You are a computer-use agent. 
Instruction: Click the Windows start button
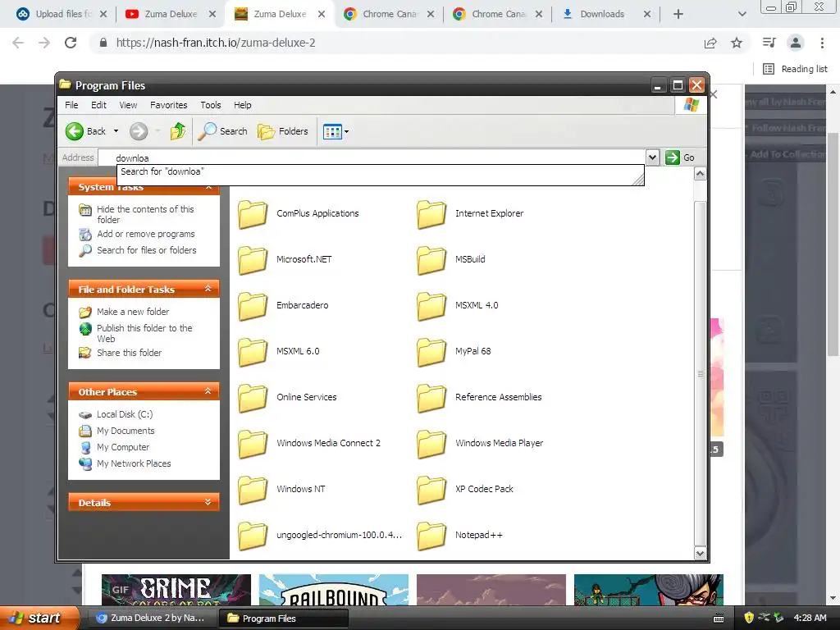(39, 618)
